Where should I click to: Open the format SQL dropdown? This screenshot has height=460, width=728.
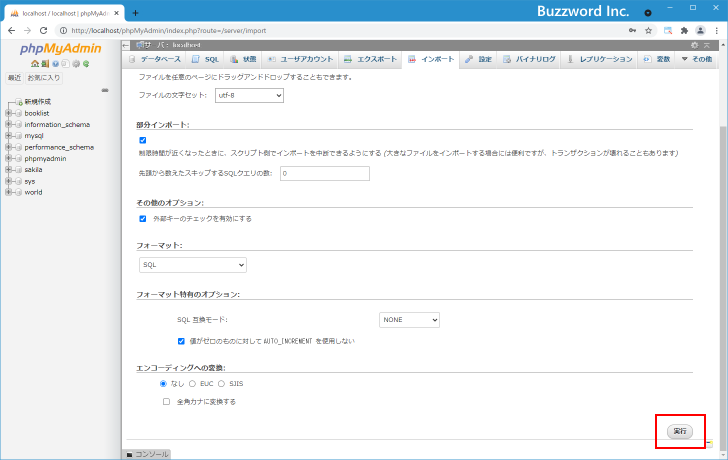click(x=193, y=265)
